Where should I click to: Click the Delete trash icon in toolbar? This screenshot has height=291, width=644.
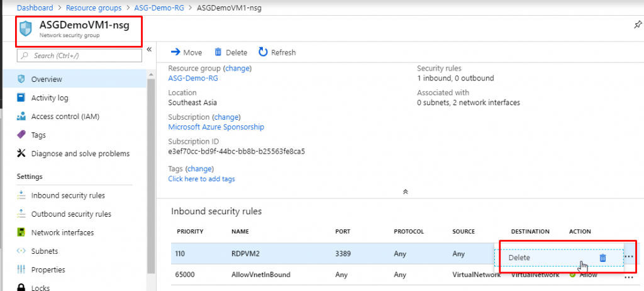[218, 52]
